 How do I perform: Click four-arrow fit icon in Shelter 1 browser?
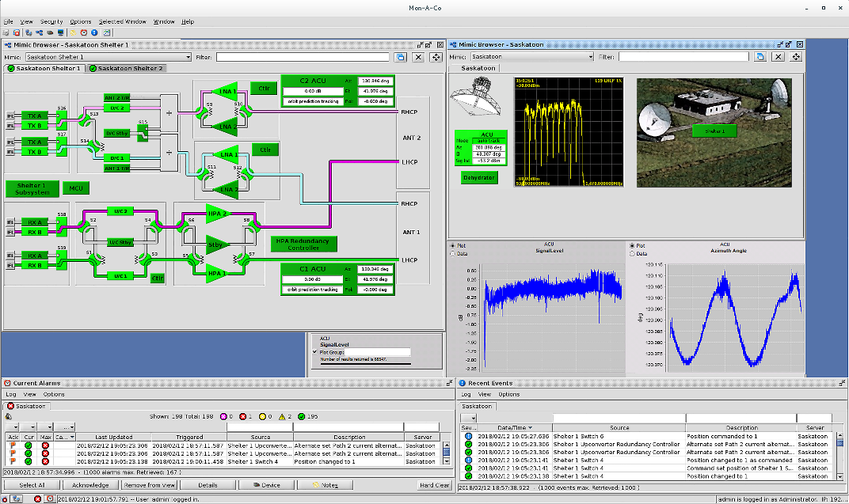[x=436, y=57]
